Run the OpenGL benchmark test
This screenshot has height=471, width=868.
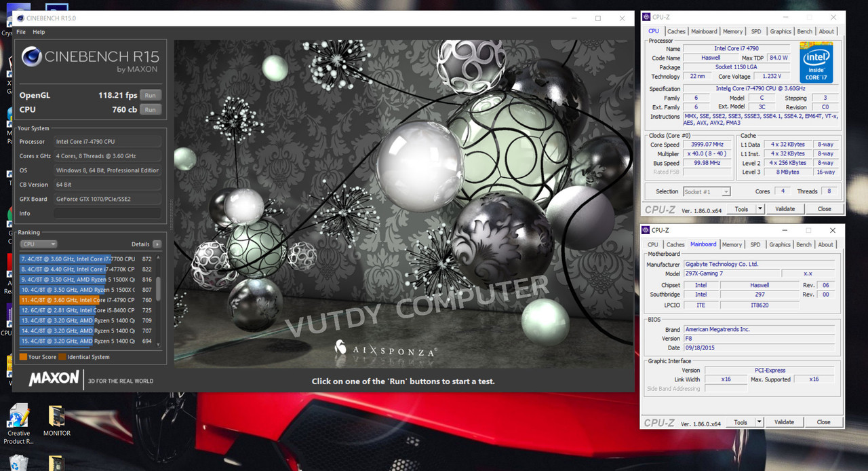(151, 96)
